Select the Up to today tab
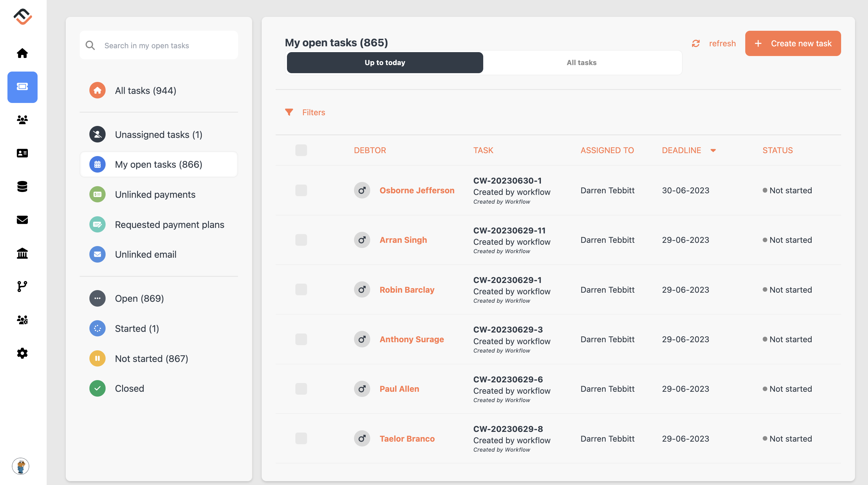The image size is (868, 485). 384,62
